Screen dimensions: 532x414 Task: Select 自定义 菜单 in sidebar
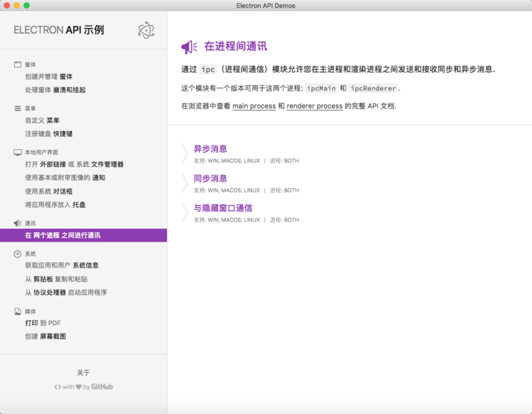(42, 120)
